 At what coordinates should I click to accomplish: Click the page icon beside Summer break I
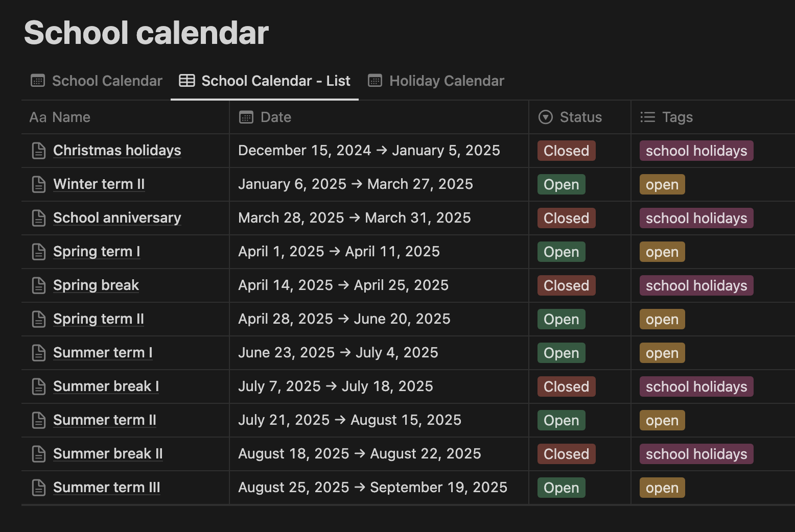pyautogui.click(x=39, y=386)
